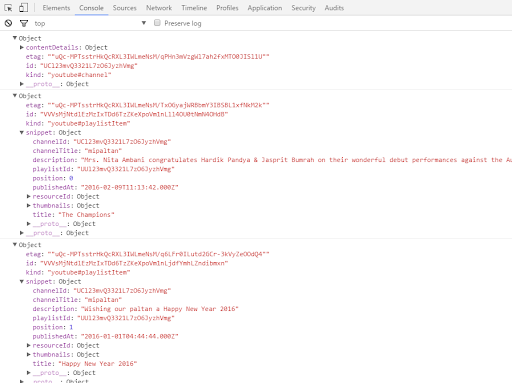
Task: Select the Console tab
Action: click(x=91, y=8)
